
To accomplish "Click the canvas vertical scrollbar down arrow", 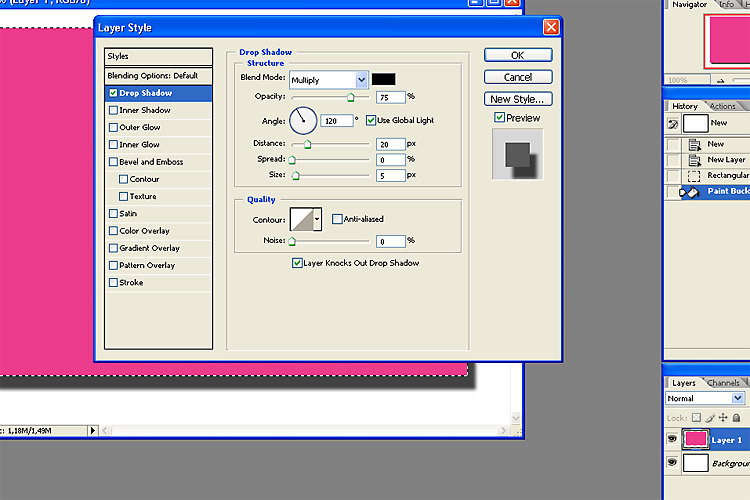I will pyautogui.click(x=516, y=418).
